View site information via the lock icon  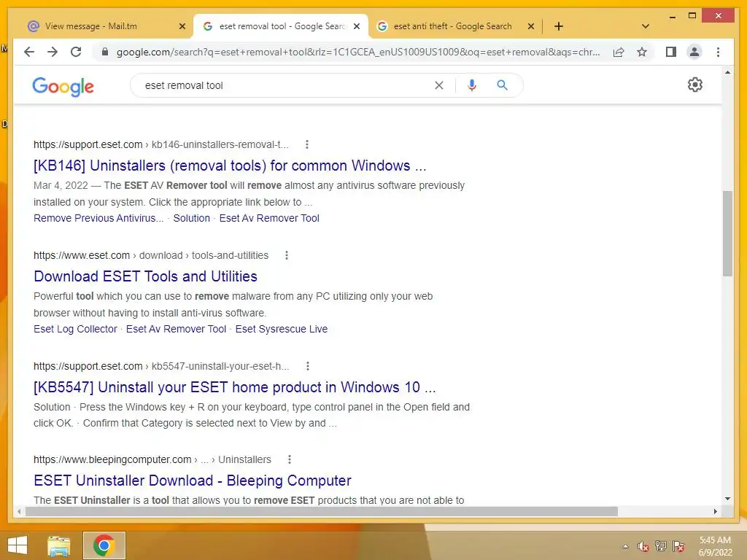[105, 52]
